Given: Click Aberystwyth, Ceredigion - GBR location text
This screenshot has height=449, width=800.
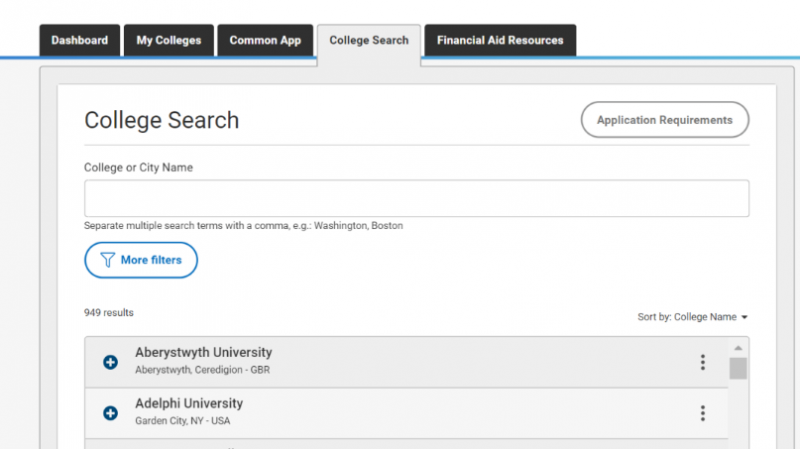Looking at the screenshot, I should pyautogui.click(x=203, y=370).
